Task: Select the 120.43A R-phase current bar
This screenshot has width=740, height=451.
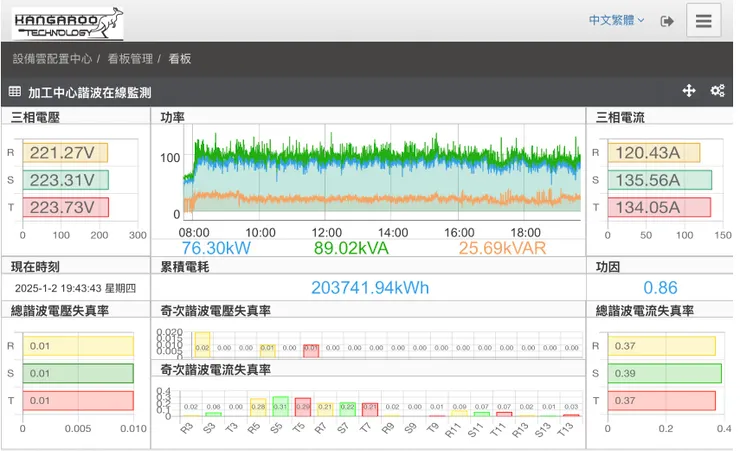Action: 654,153
